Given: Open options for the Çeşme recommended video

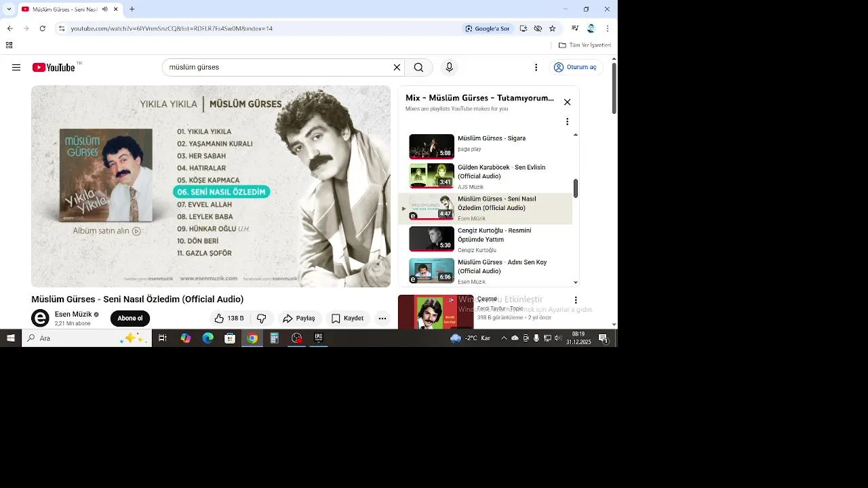Looking at the screenshot, I should click(x=576, y=300).
